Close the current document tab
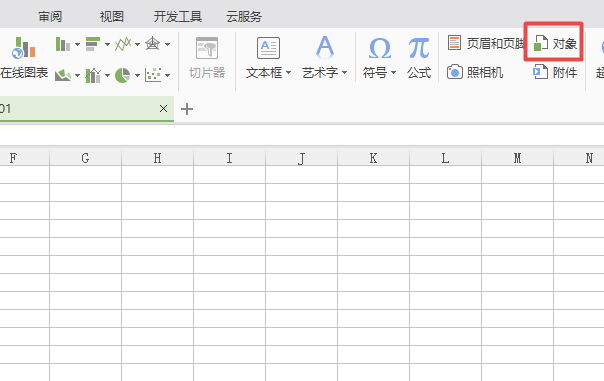Viewport: 604px width, 381px height. tap(163, 109)
